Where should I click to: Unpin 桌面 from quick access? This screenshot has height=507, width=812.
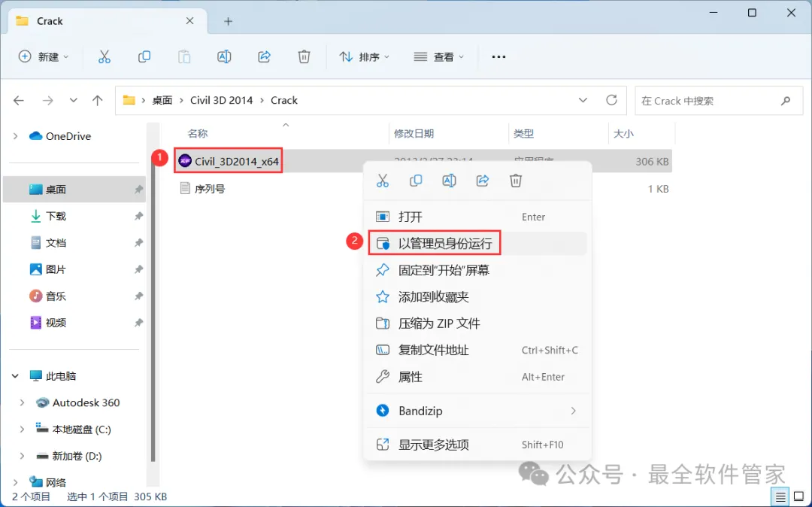tap(138, 190)
